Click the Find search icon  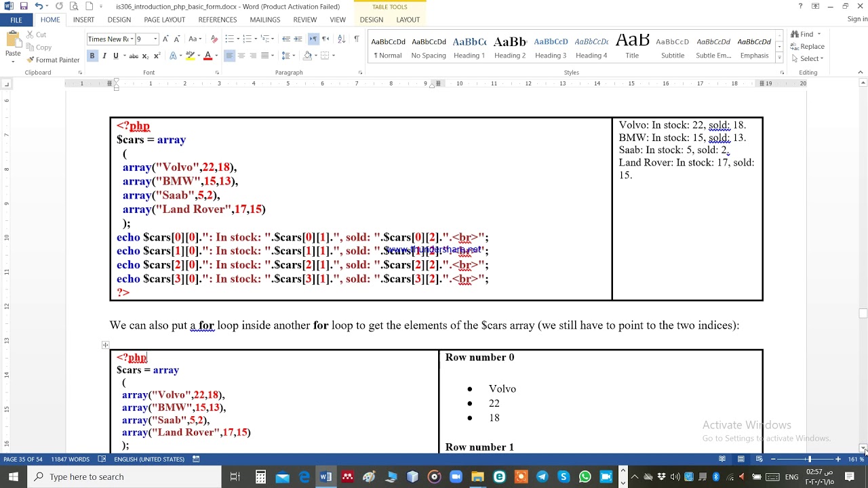[795, 34]
